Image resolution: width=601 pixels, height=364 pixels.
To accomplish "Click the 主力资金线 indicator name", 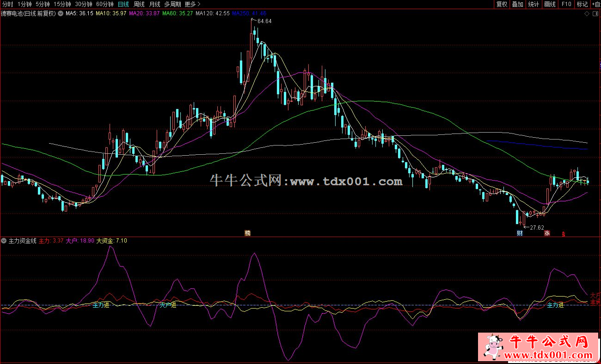I will [x=22, y=241].
